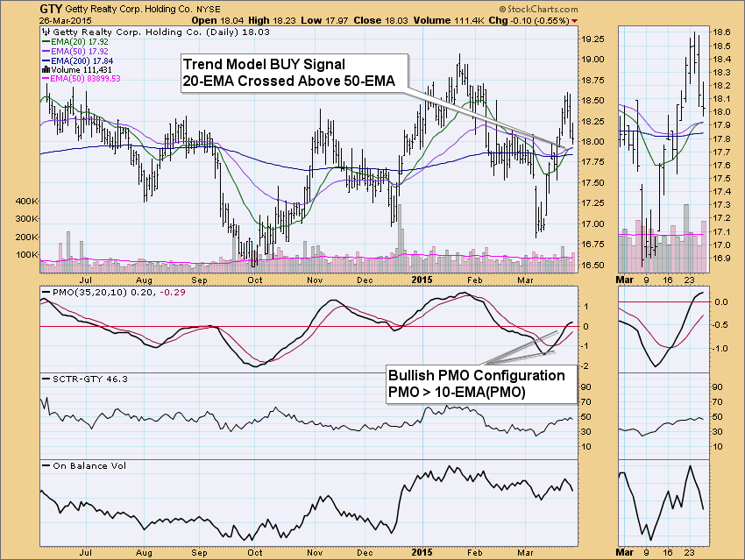Click the 0.0 PMO label in the side panel

tap(721, 302)
